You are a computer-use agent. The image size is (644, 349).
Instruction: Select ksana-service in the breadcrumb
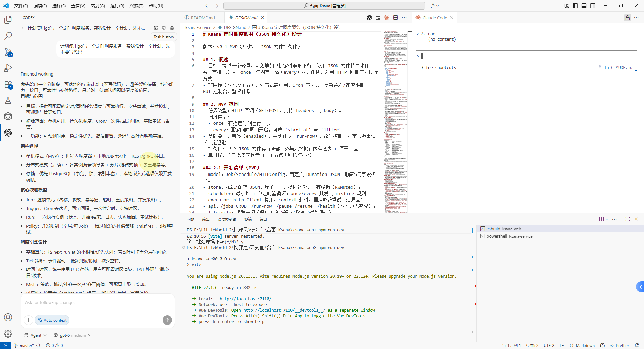tap(198, 27)
